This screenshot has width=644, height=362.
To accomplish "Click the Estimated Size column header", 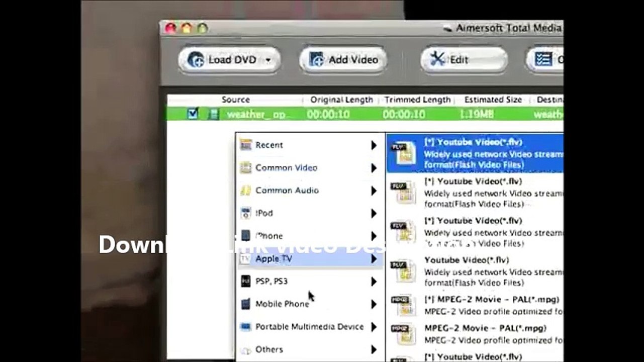I will (x=493, y=100).
